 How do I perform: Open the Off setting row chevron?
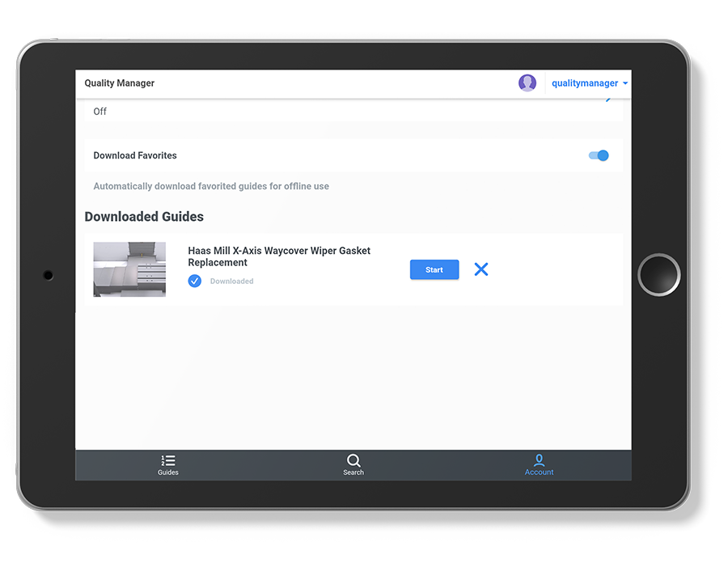click(608, 99)
